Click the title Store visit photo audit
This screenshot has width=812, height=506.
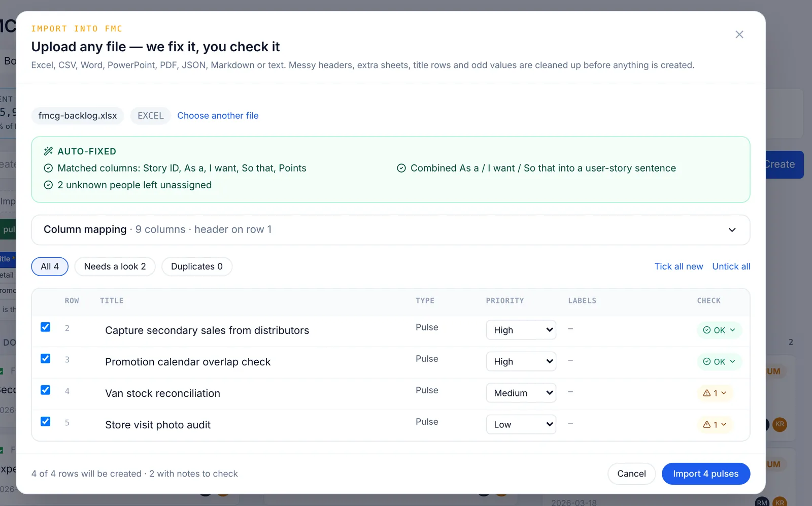(158, 425)
